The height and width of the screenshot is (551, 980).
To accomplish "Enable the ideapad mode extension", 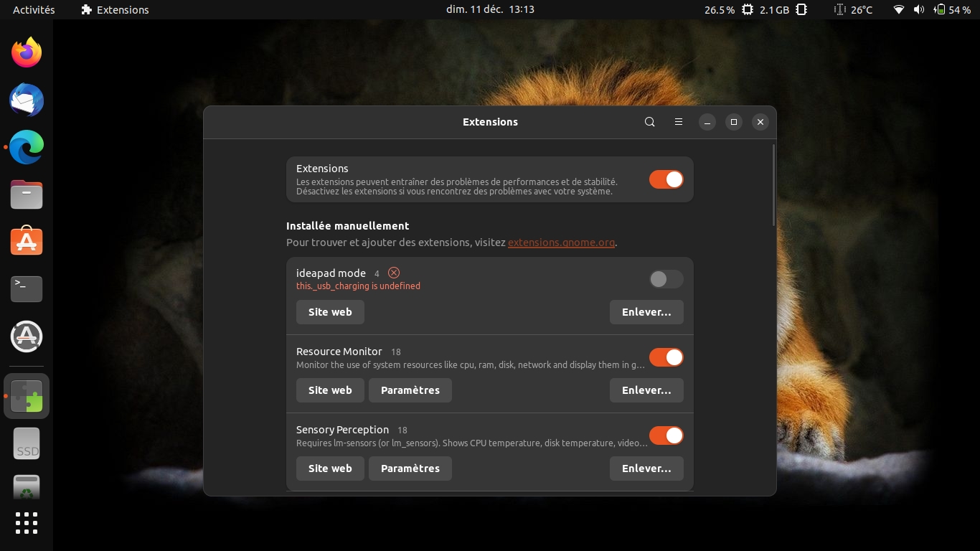I will (666, 279).
